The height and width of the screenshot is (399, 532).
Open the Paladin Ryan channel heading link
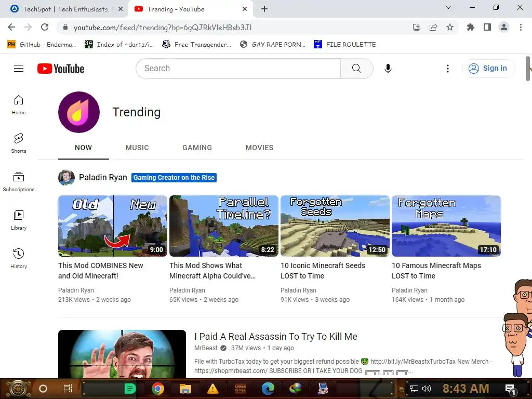[103, 178]
